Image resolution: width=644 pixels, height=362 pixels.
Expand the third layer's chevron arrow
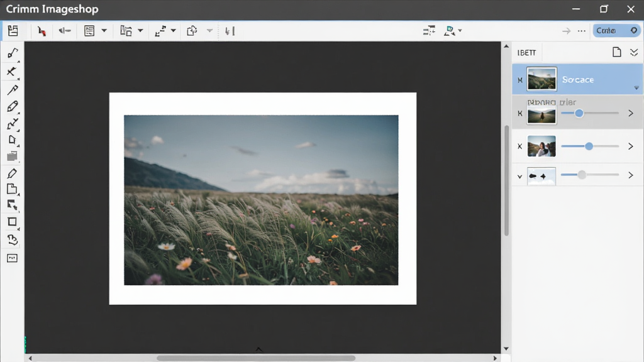pyautogui.click(x=631, y=146)
